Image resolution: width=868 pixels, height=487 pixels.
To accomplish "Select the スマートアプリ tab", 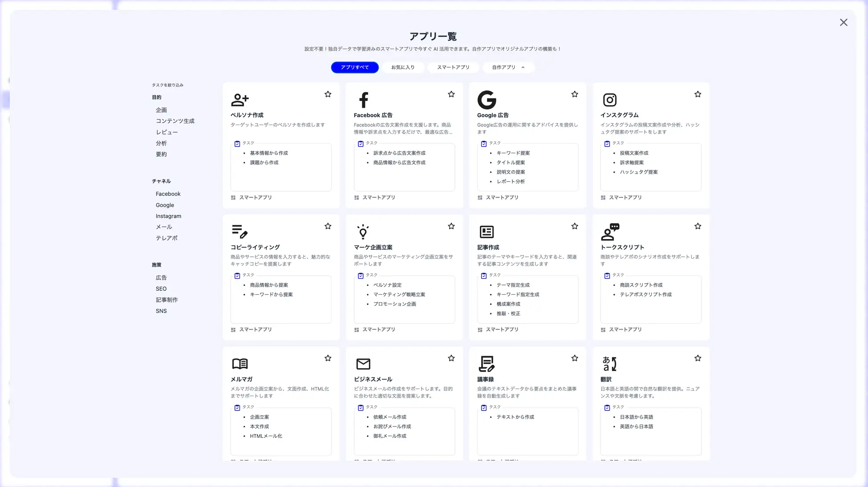I will point(453,68).
